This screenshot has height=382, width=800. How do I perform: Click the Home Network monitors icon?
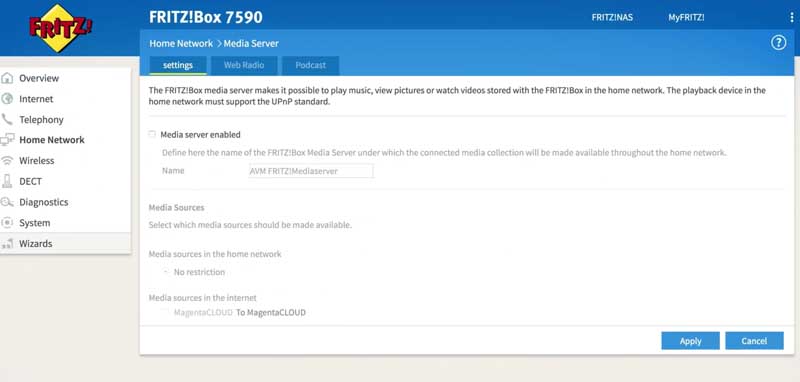[x=7, y=140]
